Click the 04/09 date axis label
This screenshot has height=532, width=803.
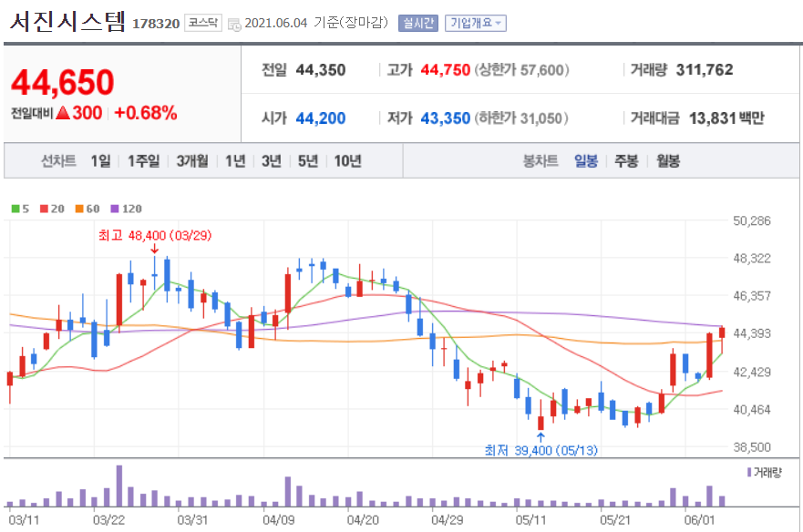point(278,520)
